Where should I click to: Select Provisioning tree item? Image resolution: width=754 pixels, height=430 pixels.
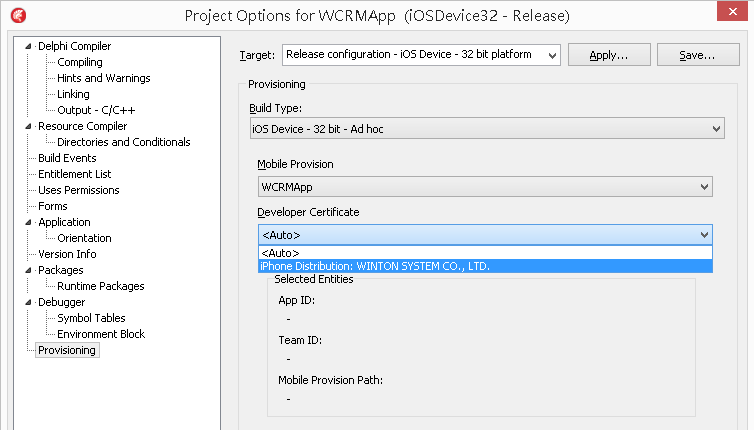tap(67, 350)
